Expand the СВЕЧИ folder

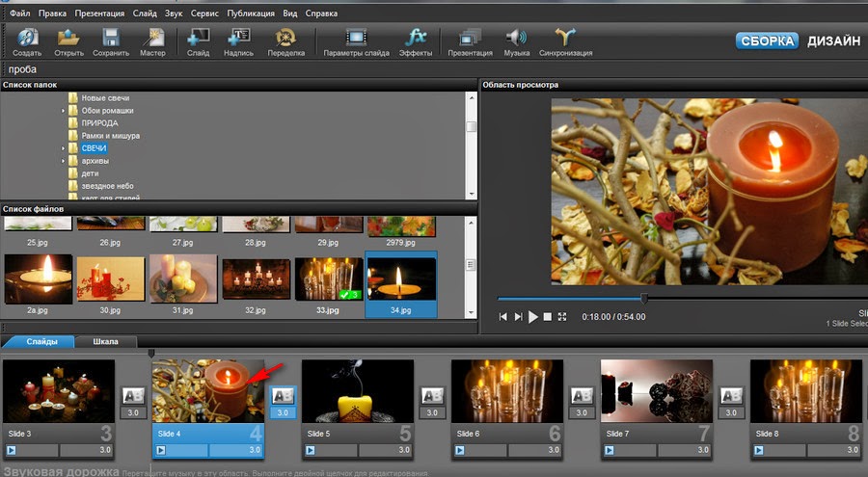click(63, 148)
